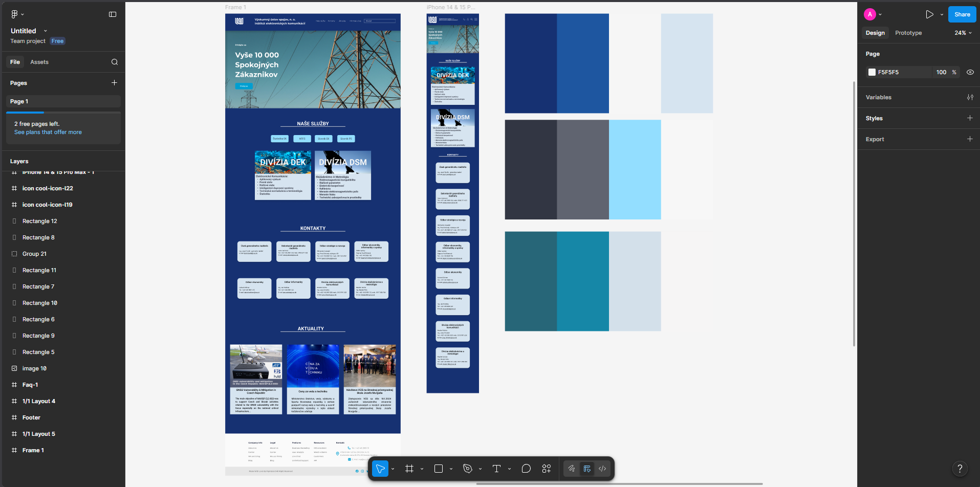Click the teal blue rectangle on canvas
Viewport: 980px width, 487px height.
(x=583, y=281)
